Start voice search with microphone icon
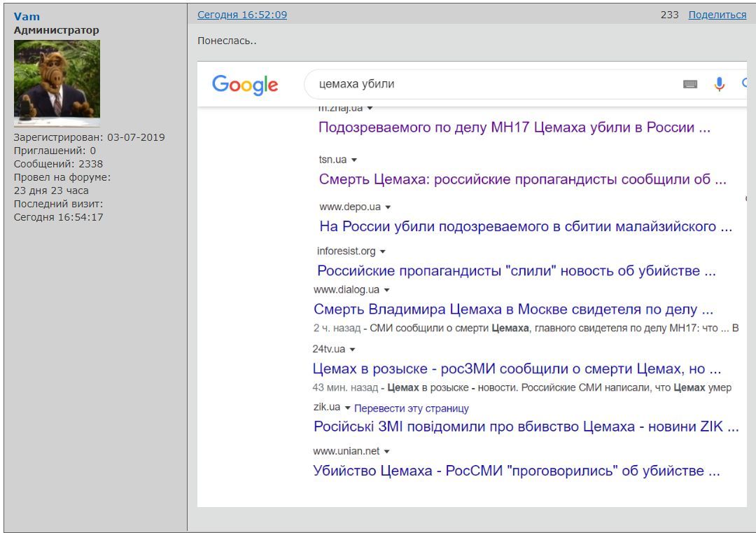Viewport: 756px width, 533px height. pyautogui.click(x=719, y=84)
